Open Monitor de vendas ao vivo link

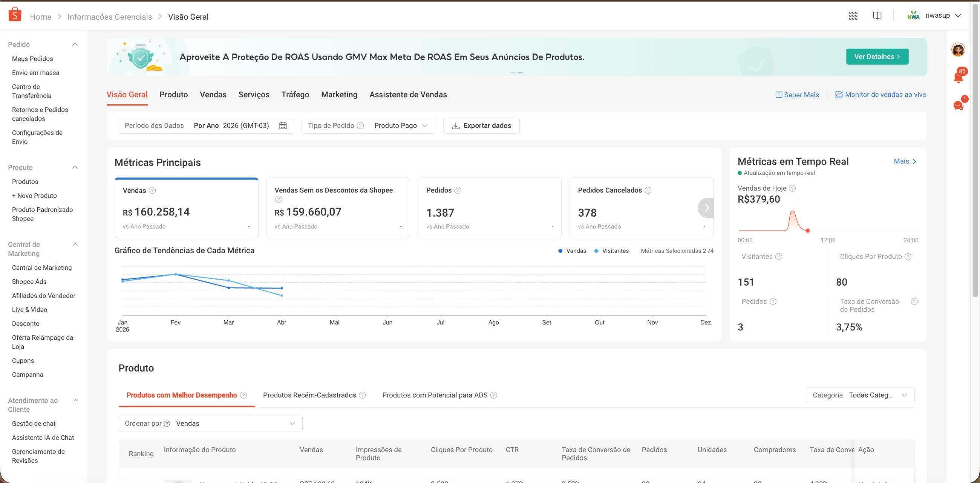(880, 95)
